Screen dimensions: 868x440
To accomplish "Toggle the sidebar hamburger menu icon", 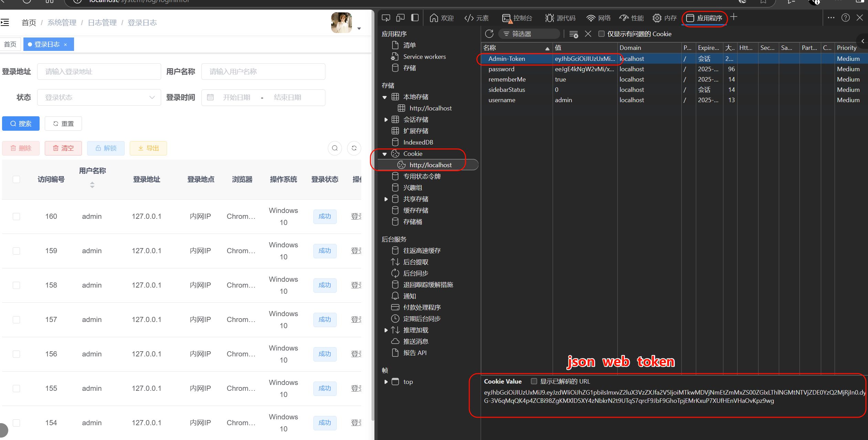I will [x=5, y=23].
